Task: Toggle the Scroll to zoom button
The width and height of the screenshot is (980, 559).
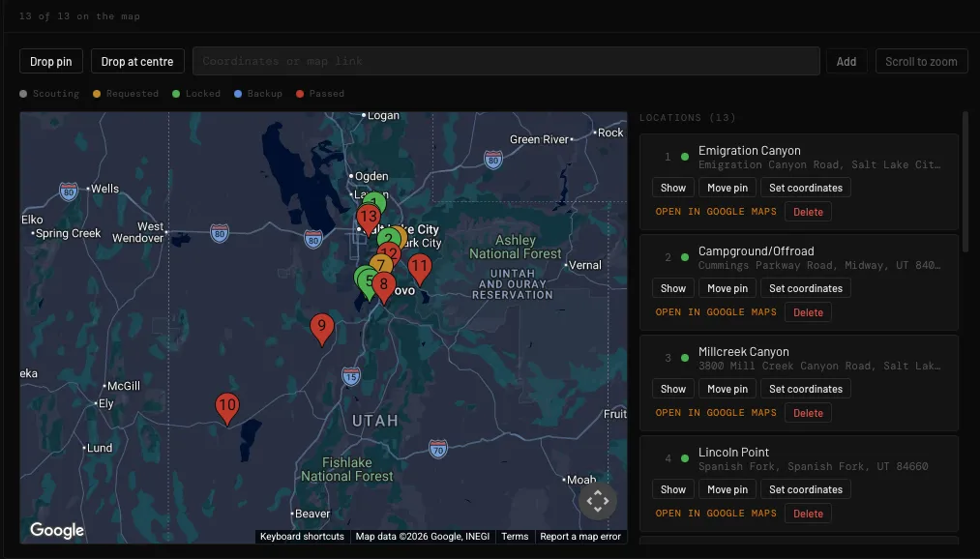Action: click(921, 61)
